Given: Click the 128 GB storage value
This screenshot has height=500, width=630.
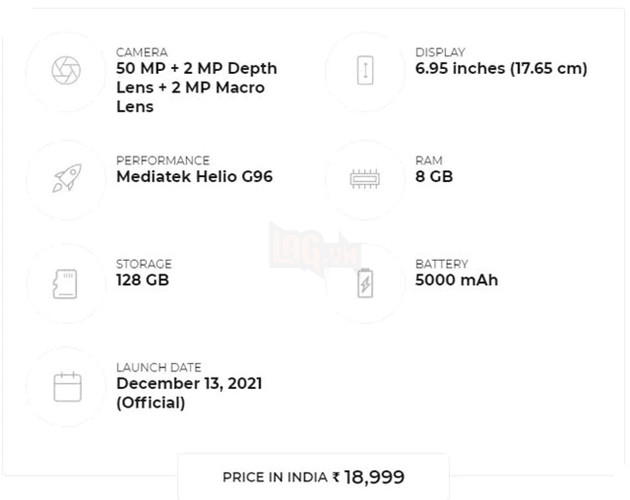Looking at the screenshot, I should pos(142,280).
